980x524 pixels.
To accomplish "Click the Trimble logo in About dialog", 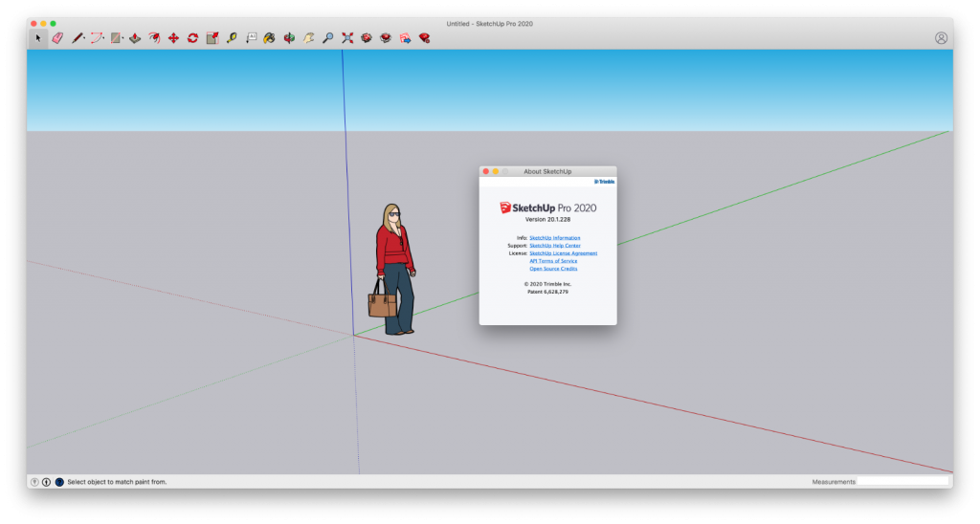I will 605,182.
